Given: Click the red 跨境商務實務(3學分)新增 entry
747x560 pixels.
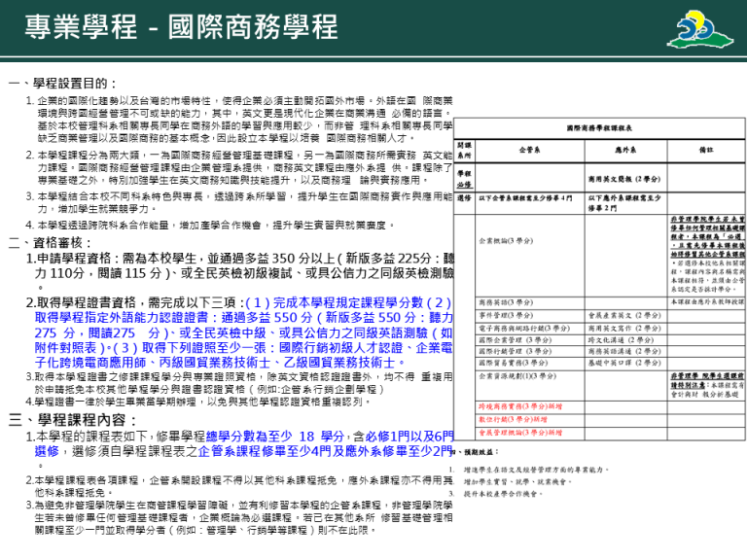Looking at the screenshot, I should [x=520, y=404].
